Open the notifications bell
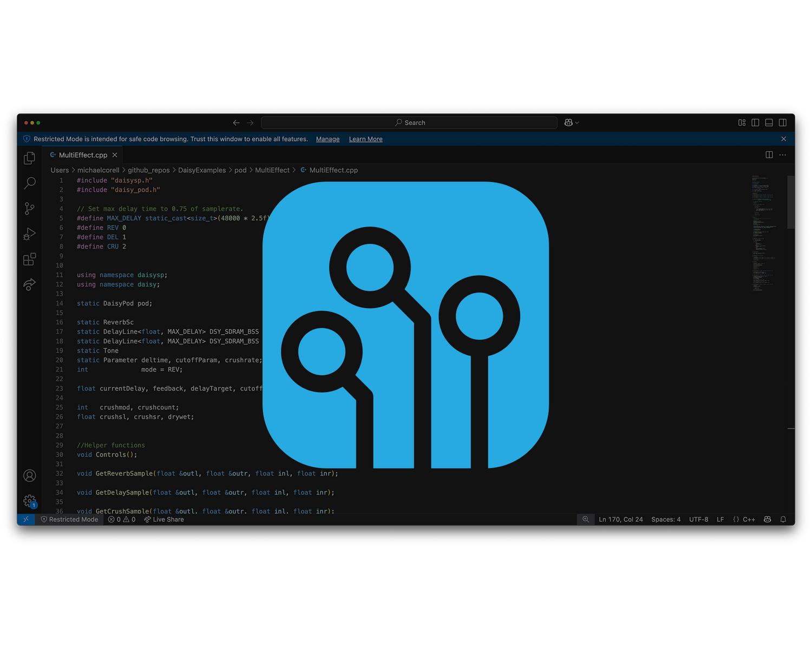The image size is (812, 650). (783, 519)
